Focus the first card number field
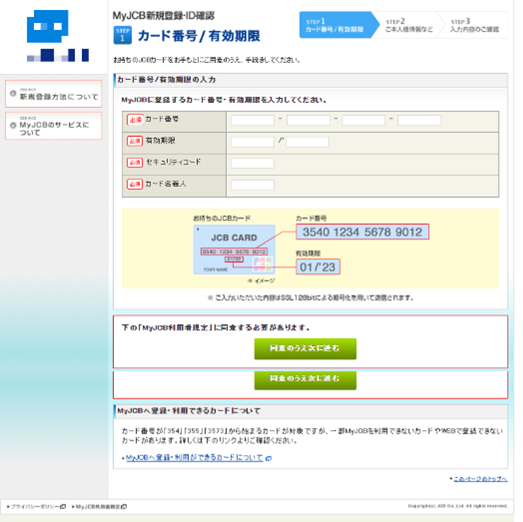 253,120
